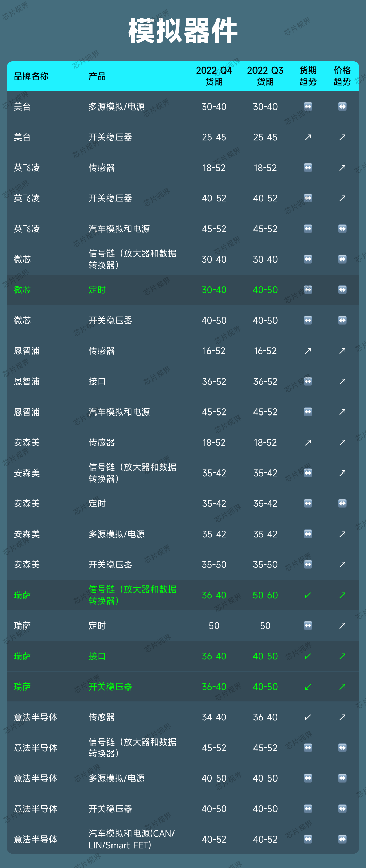The height and width of the screenshot is (868, 366).
Task: Select green 价格趋势 up arrow for 瑞萨 接口
Action: coord(342,656)
